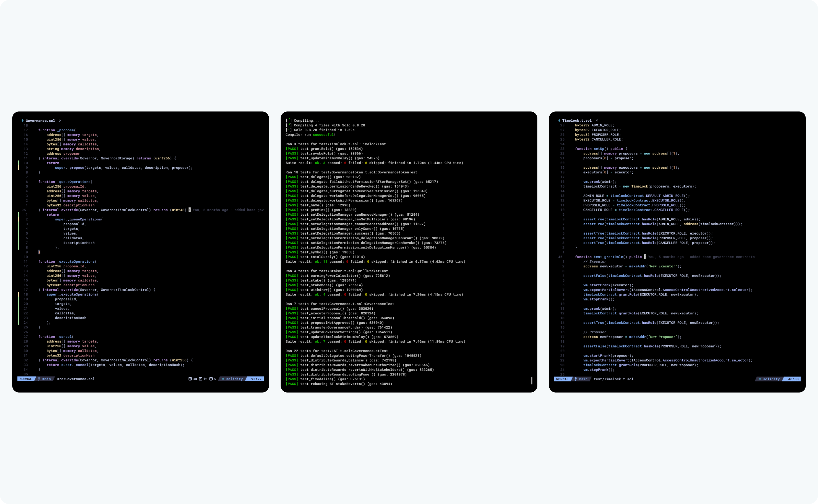Click git added-lines icon showing 38
818x504 pixels.
pos(190,379)
